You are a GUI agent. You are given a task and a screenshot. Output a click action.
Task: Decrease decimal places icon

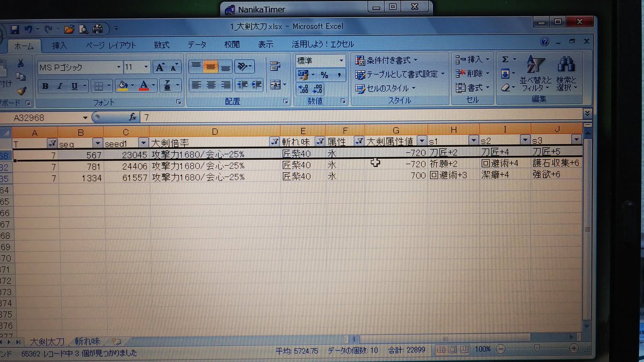(318, 89)
